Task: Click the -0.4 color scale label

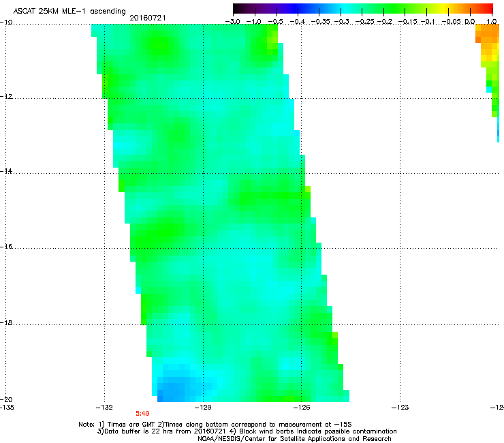Action: (x=298, y=22)
